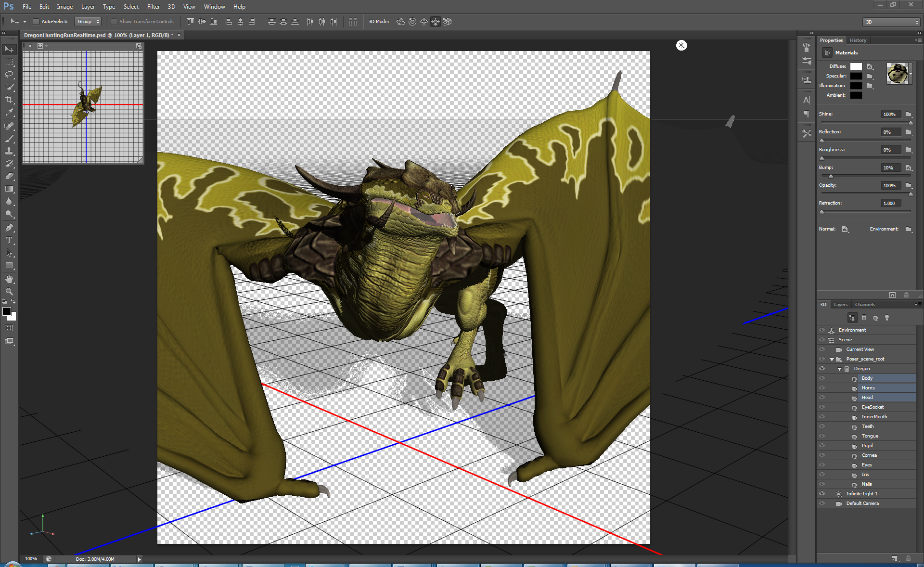
Task: Collapse the Dregon mesh tree node
Action: click(x=839, y=369)
